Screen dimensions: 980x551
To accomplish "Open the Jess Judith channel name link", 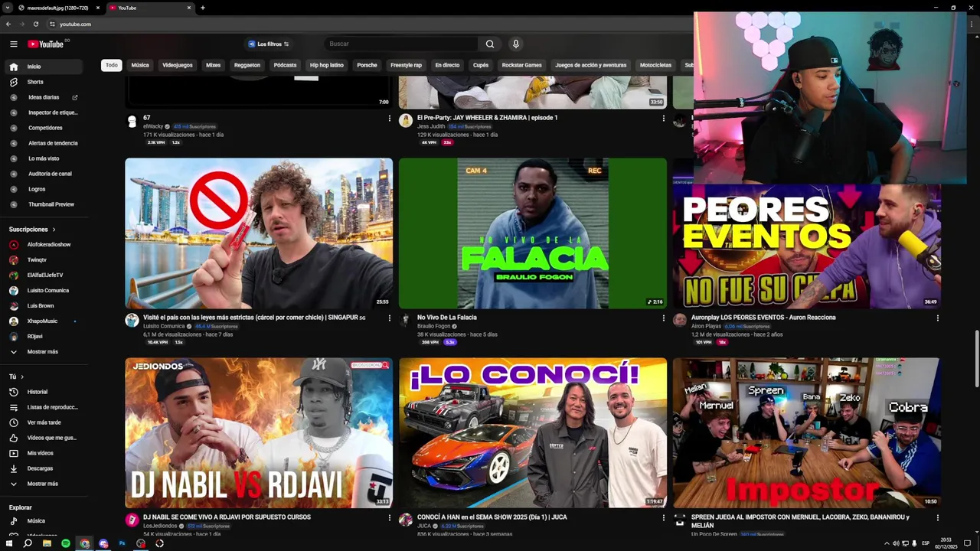I will (x=431, y=126).
